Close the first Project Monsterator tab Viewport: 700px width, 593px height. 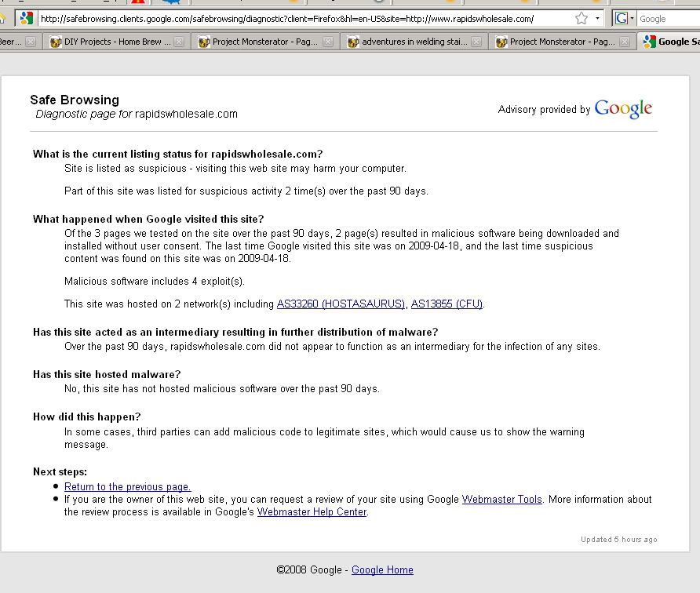tap(328, 42)
